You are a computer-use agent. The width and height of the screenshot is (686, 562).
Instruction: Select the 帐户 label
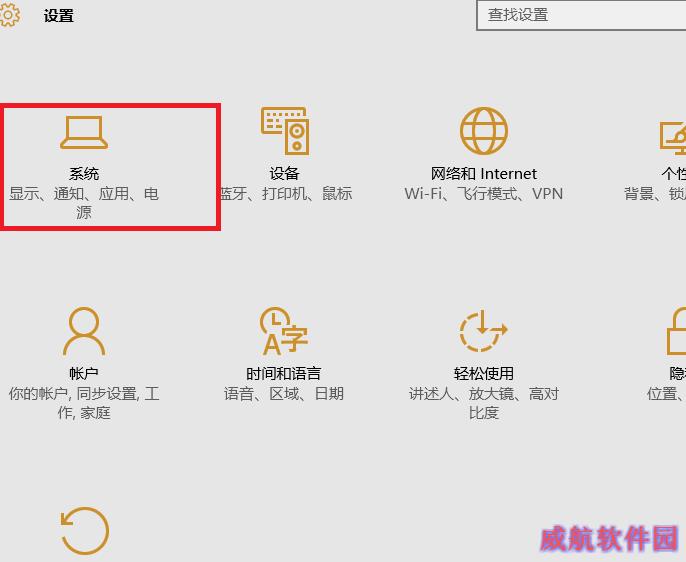click(x=84, y=374)
